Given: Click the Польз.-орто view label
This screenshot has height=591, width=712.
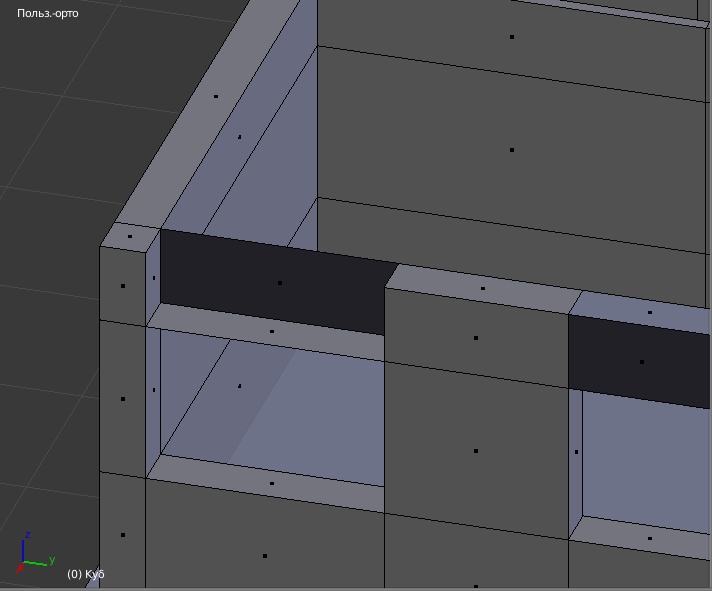Looking at the screenshot, I should (48, 13).
